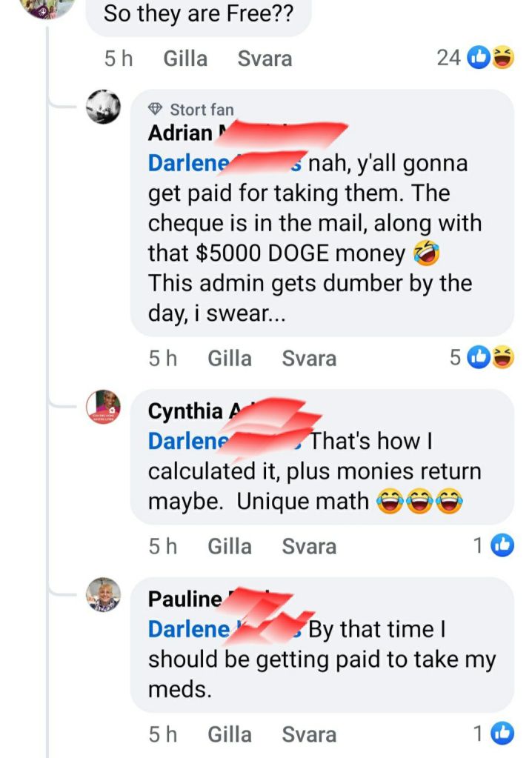The width and height of the screenshot is (532, 758).
Task: Reply to Pauline's comment with Svara
Action: (x=309, y=734)
